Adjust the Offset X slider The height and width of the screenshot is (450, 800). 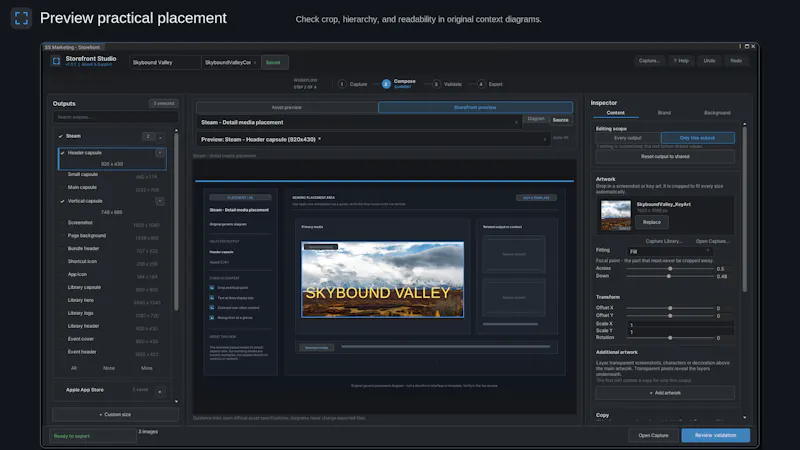tap(669, 308)
